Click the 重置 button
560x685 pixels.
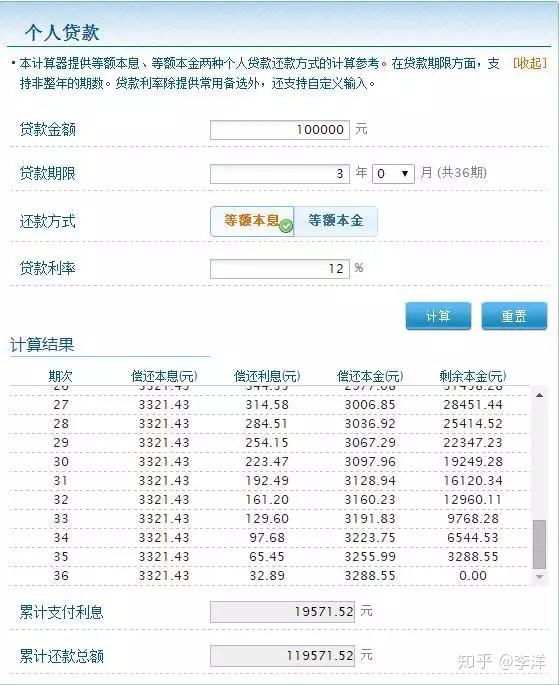click(x=514, y=316)
